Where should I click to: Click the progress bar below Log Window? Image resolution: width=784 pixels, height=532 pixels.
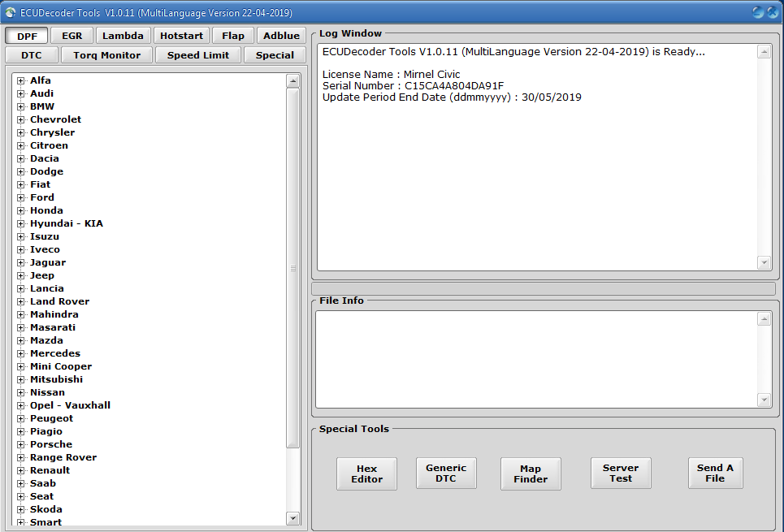544,288
